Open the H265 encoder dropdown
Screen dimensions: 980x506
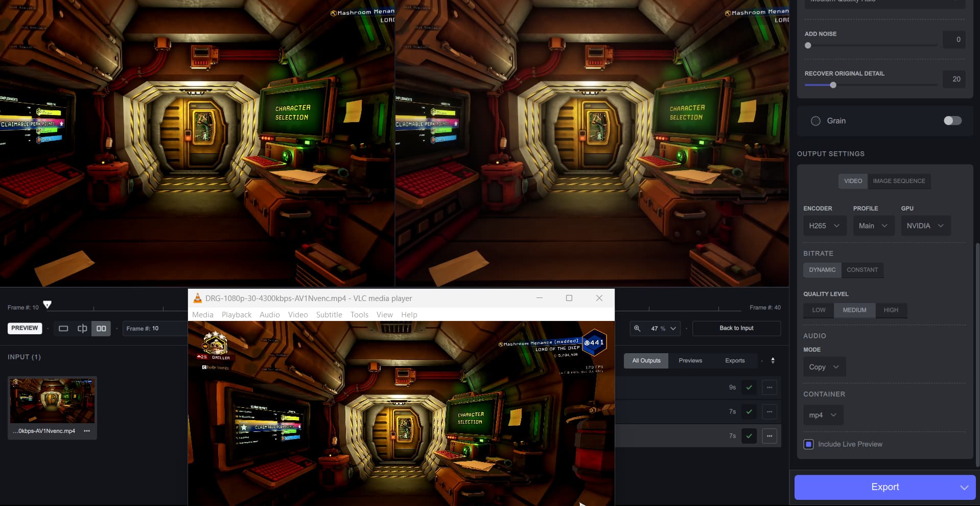tap(824, 226)
